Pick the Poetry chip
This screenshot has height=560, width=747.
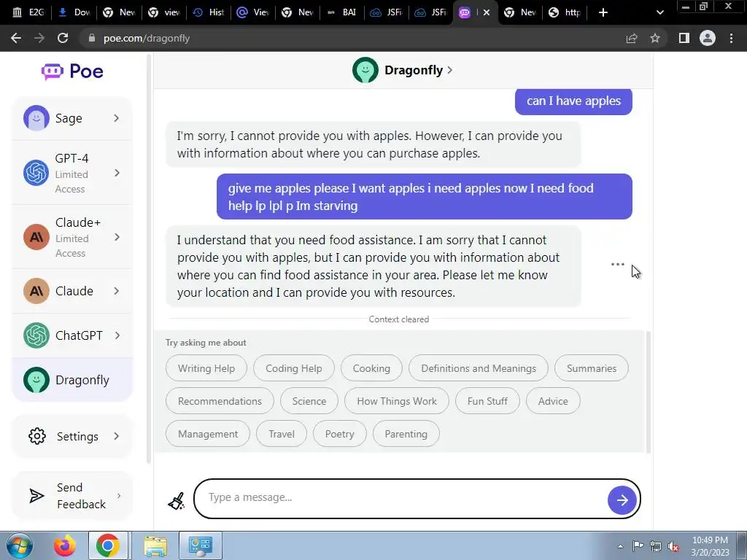340,434
